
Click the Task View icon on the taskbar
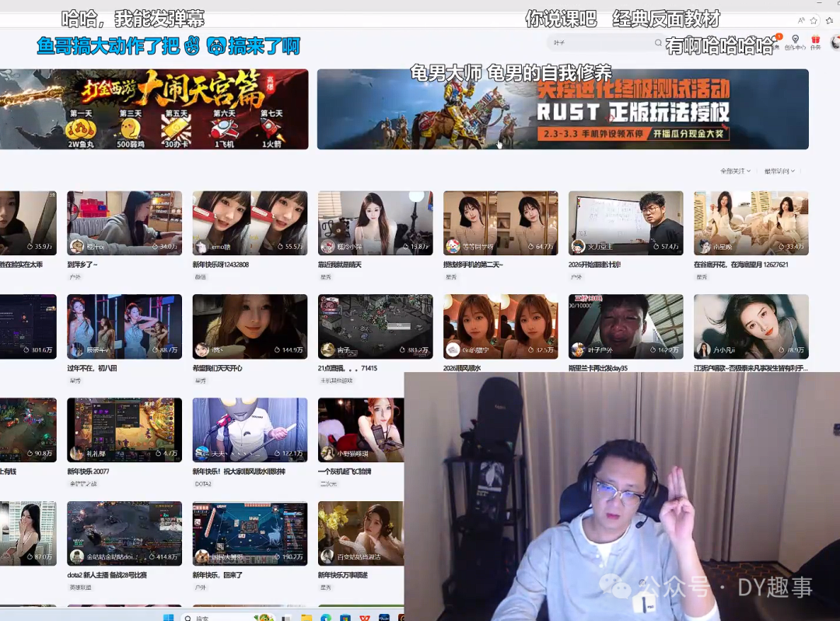(286, 618)
